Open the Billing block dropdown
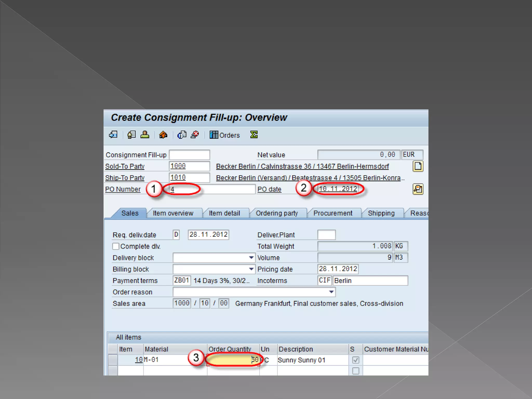Image resolution: width=532 pixels, height=399 pixels. (x=251, y=269)
